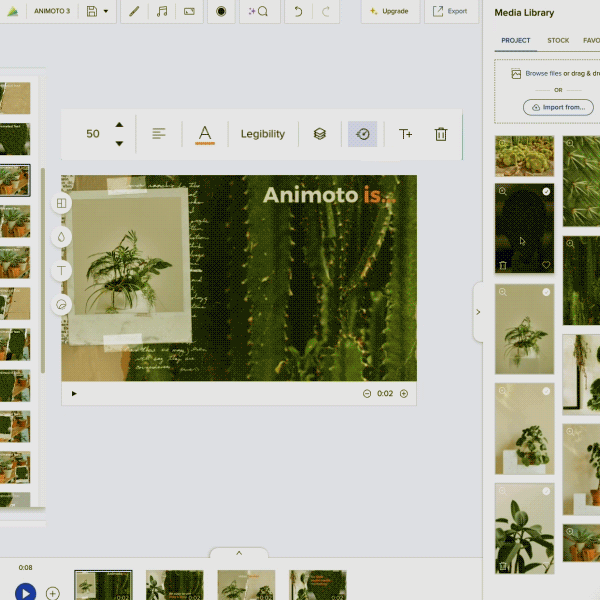This screenshot has height=600, width=600.
Task: Expand the timeline with up chevron
Action: point(239,553)
